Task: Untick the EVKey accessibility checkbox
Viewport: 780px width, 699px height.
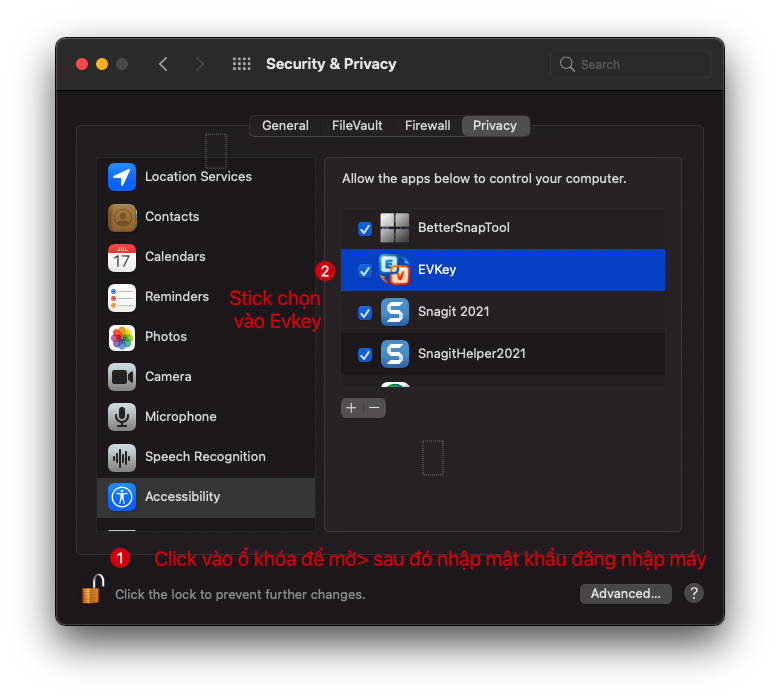Action: coord(365,271)
